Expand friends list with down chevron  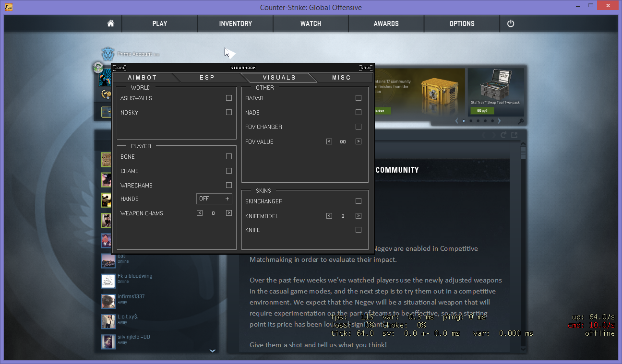click(x=213, y=351)
